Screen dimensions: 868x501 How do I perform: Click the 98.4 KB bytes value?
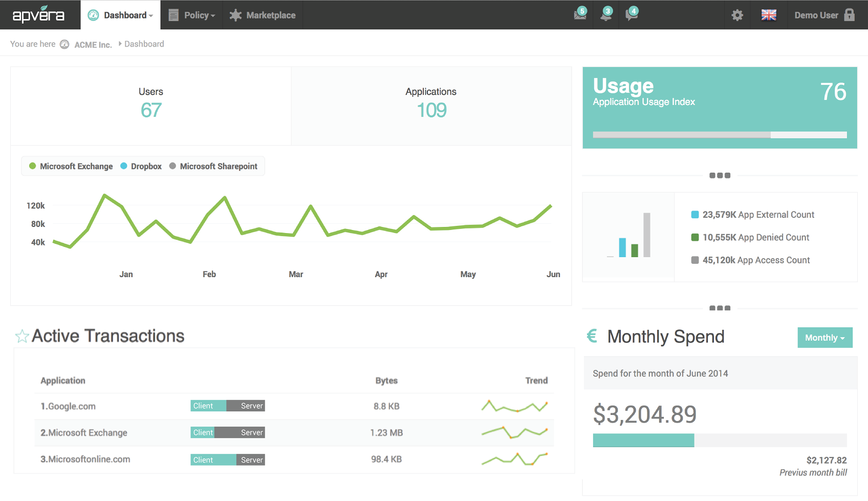pos(386,460)
